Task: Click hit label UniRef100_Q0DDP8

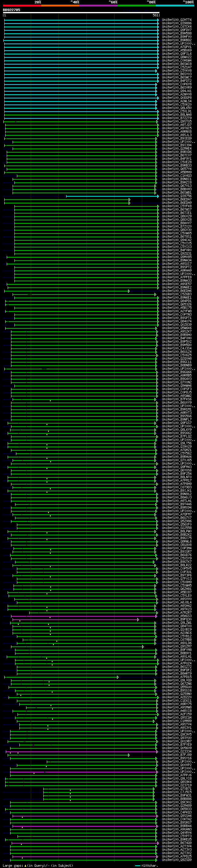Action: (x=176, y=98)
